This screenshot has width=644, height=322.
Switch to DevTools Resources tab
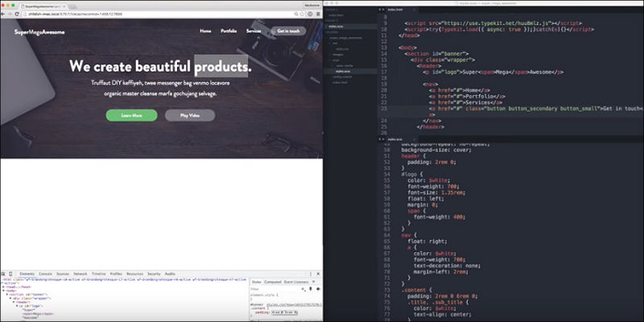[x=134, y=274]
